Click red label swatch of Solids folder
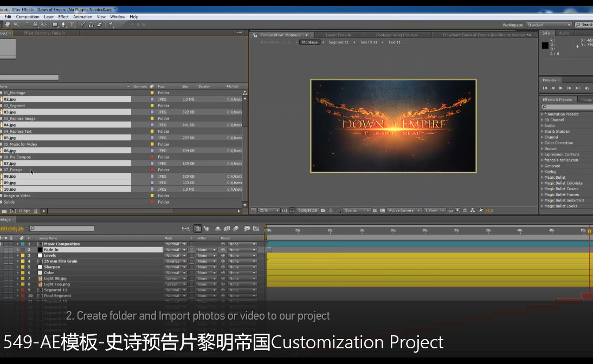Screen dimensions: 593x364 point(152,202)
